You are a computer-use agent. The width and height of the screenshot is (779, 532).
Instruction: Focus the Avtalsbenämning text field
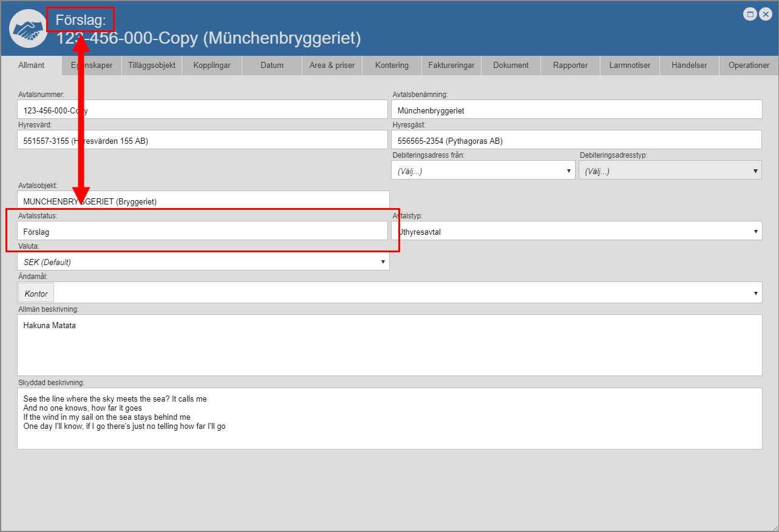click(x=577, y=110)
